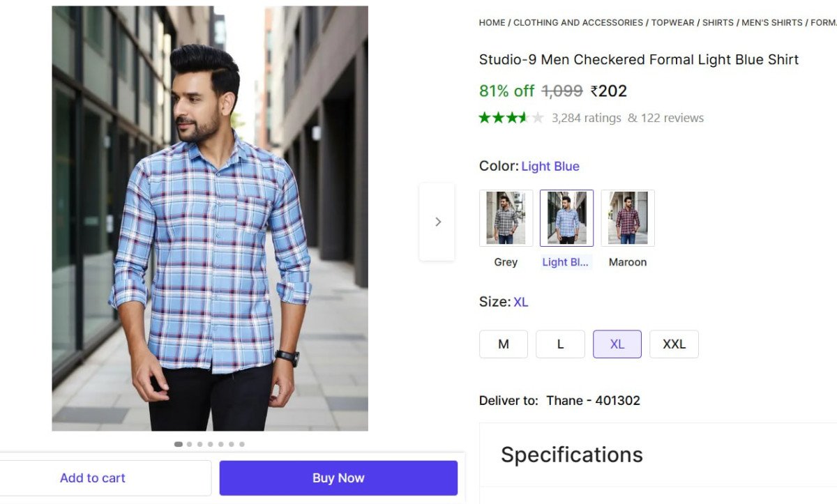
Task: Click the Buy Now button
Action: tap(338, 478)
